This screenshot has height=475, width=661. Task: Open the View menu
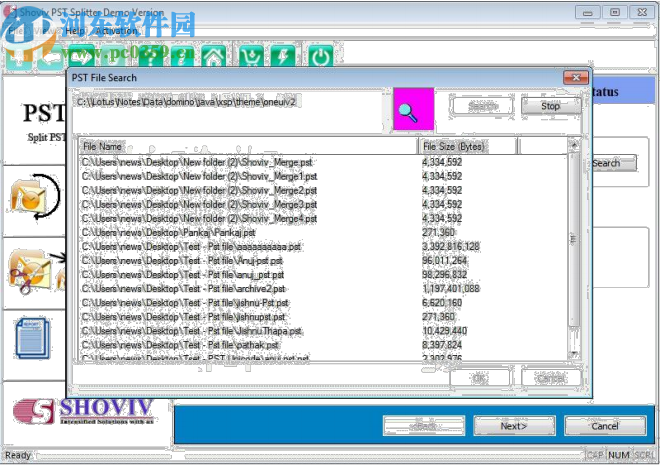[x=42, y=31]
